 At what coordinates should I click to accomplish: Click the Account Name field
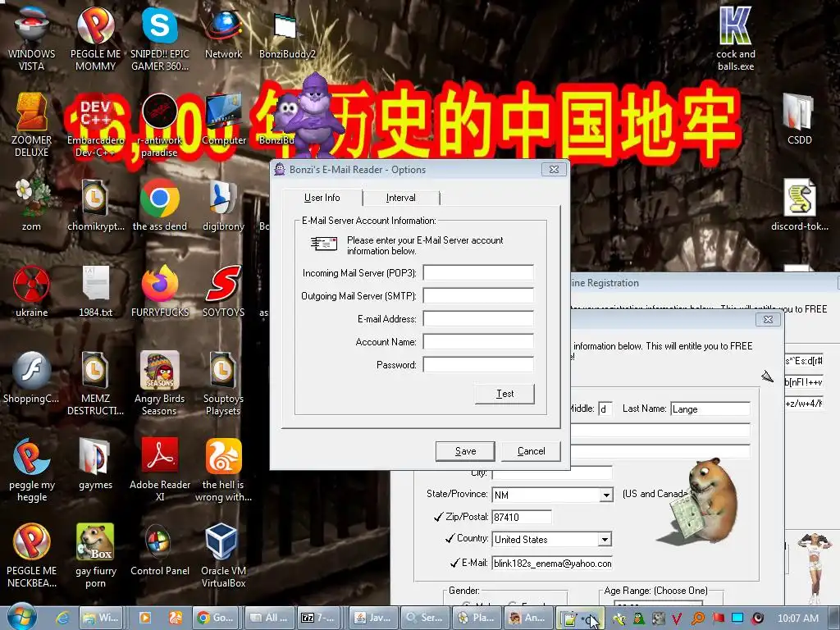pyautogui.click(x=478, y=342)
